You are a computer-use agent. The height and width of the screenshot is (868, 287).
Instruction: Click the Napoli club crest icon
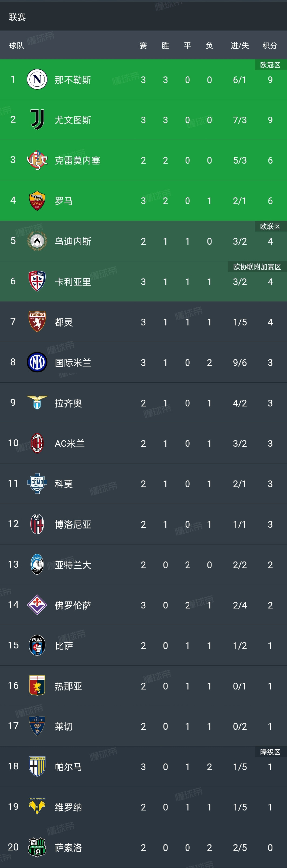coord(37,79)
